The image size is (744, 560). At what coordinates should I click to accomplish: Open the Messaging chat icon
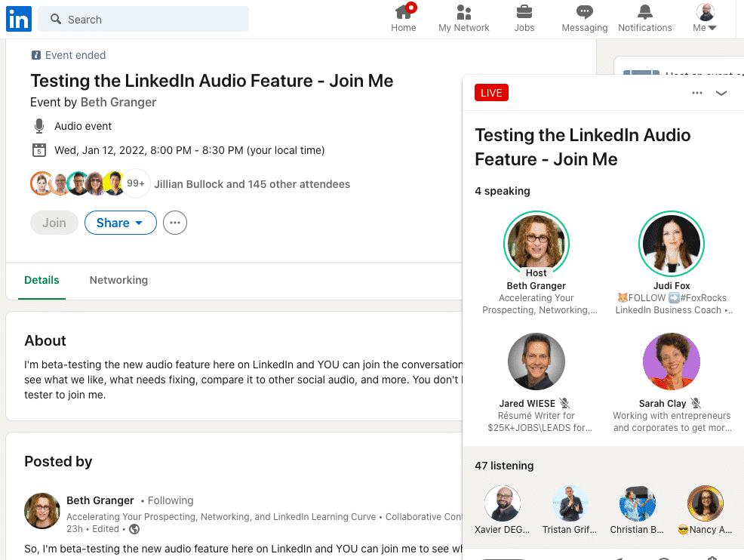coord(584,13)
